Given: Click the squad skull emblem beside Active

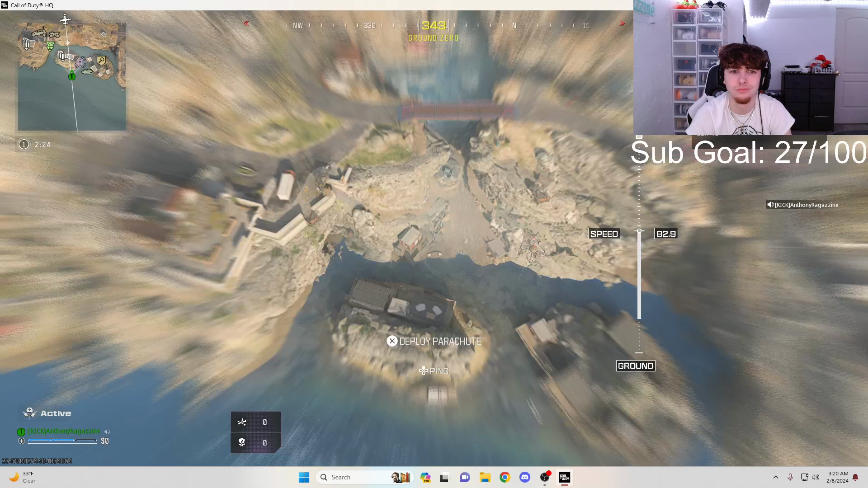Looking at the screenshot, I should point(30,413).
